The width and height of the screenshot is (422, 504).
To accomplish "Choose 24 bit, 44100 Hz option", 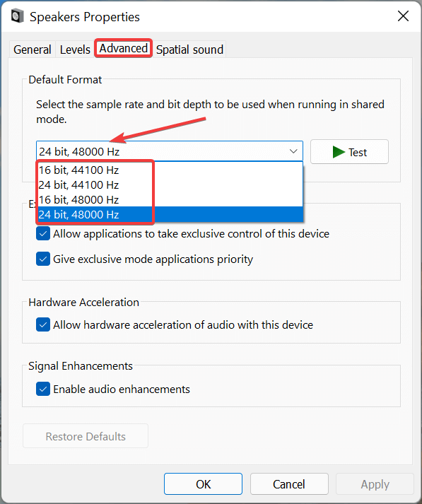I will point(170,184).
